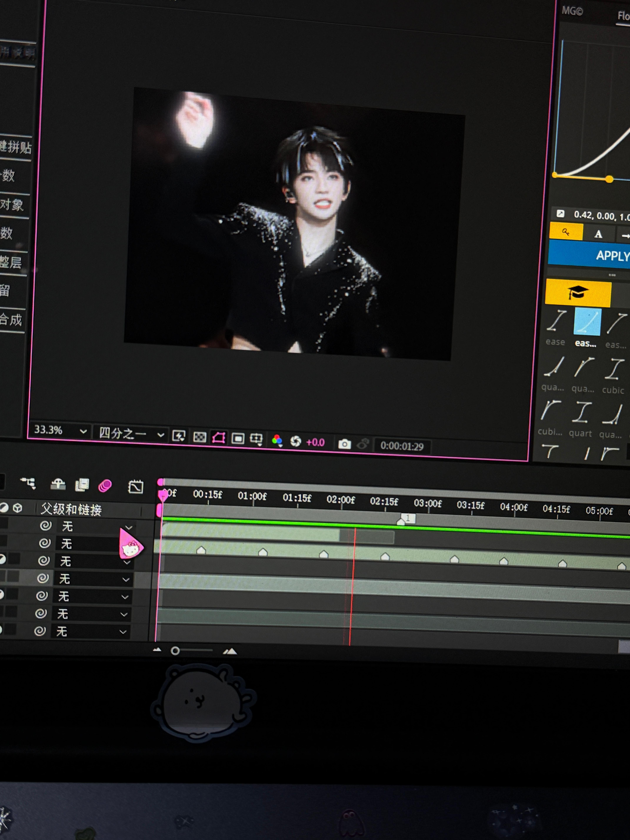Click the APPLY button
Viewport: 630px width, 840px height.
coord(589,255)
